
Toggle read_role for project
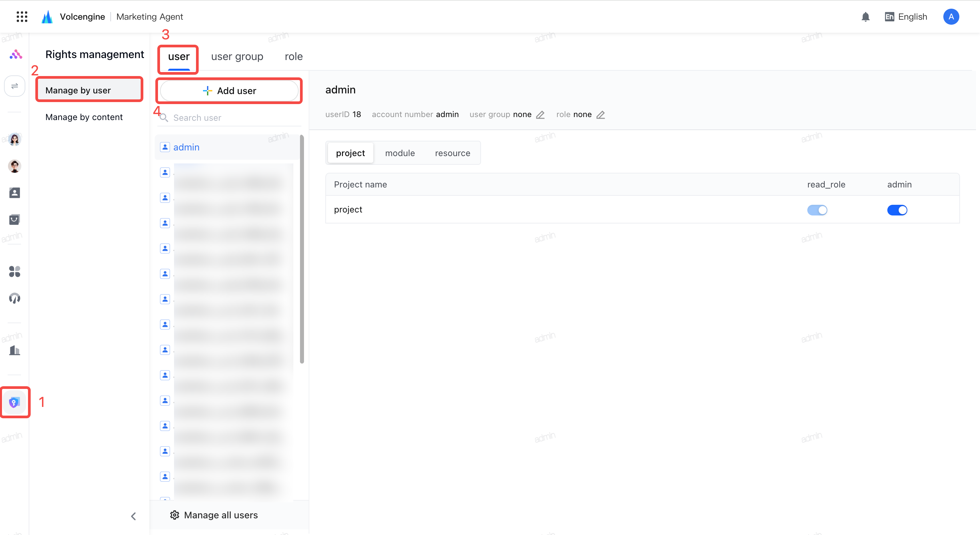click(x=817, y=210)
